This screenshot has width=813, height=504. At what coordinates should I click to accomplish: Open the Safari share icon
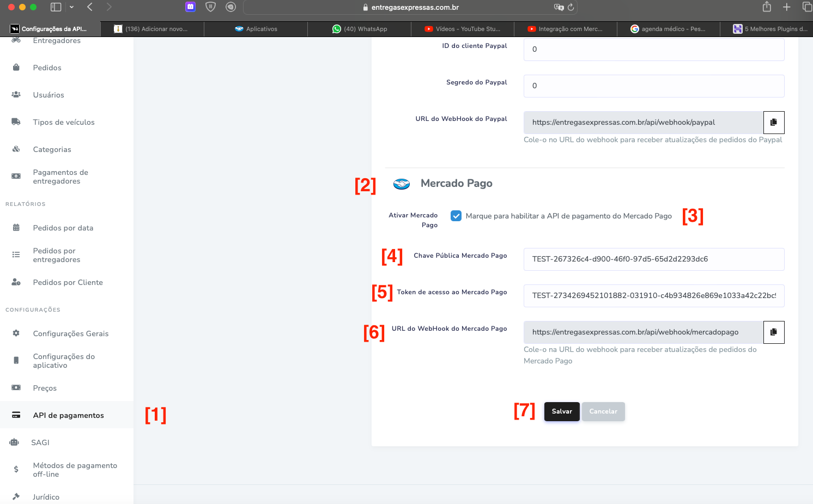coord(767,7)
